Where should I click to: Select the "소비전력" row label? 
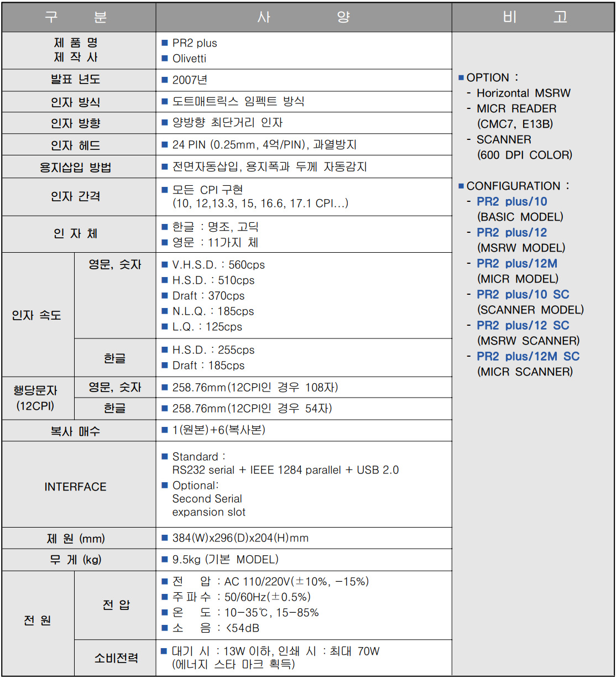tap(116, 659)
